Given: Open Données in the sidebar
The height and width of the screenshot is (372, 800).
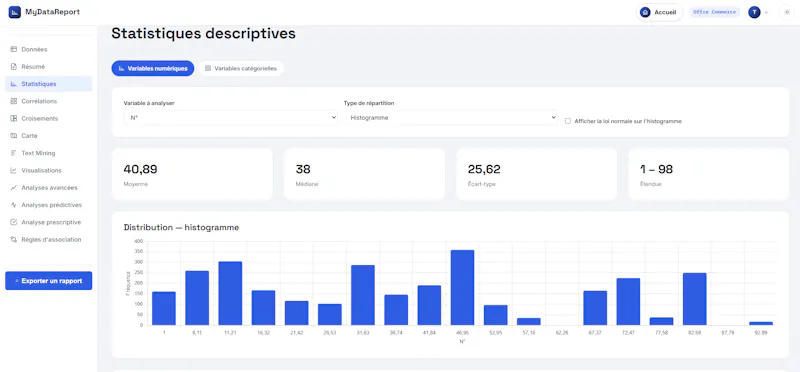Looking at the screenshot, I should point(49,49).
